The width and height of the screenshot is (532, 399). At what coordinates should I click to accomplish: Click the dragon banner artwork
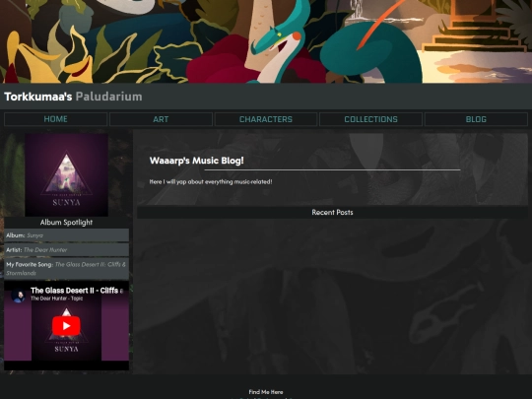(x=266, y=41)
